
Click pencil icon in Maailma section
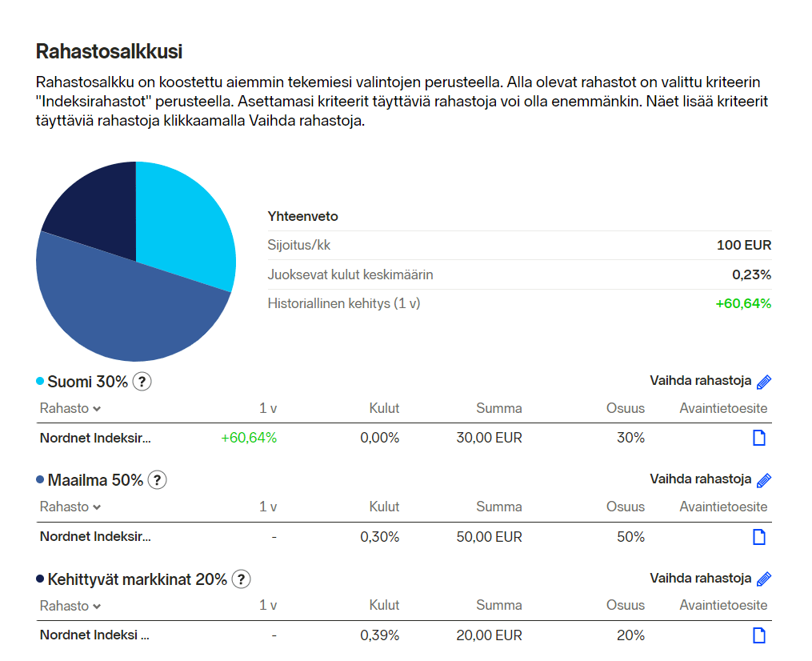[764, 480]
